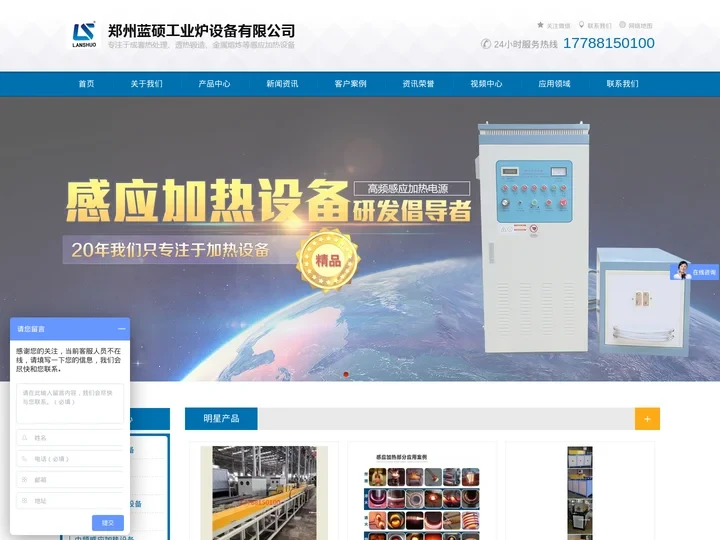Viewport: 720px width, 540px height.
Task: Click the 在线咨询 floating button
Action: point(695,272)
